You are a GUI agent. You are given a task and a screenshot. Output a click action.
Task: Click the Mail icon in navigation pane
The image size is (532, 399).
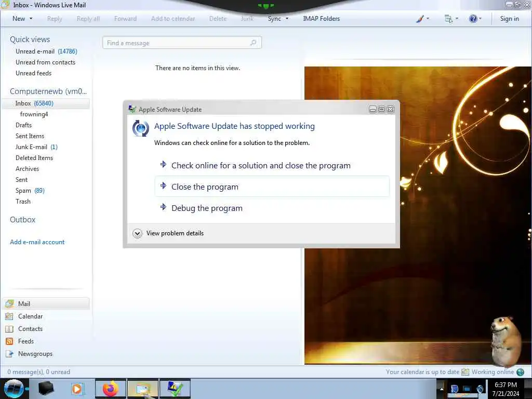click(x=9, y=303)
